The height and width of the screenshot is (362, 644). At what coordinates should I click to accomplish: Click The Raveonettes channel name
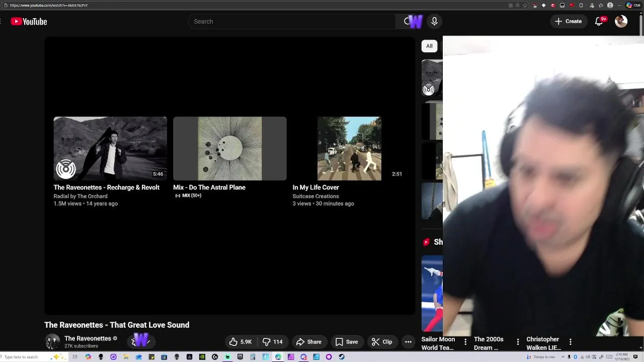pyautogui.click(x=88, y=338)
